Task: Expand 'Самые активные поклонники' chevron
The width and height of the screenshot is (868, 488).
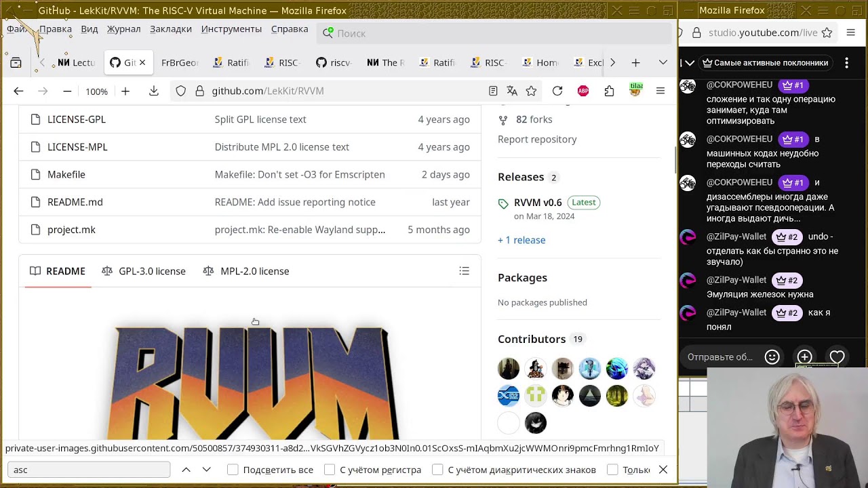Action: 690,62
